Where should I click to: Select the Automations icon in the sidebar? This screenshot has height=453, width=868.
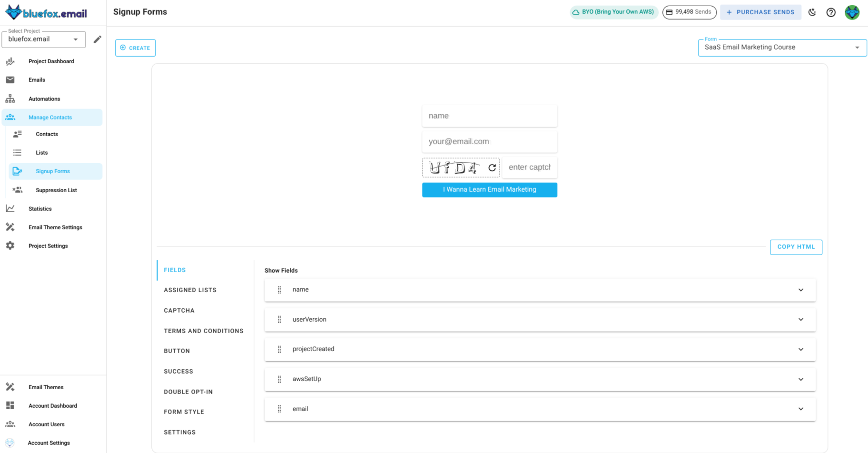pos(10,98)
